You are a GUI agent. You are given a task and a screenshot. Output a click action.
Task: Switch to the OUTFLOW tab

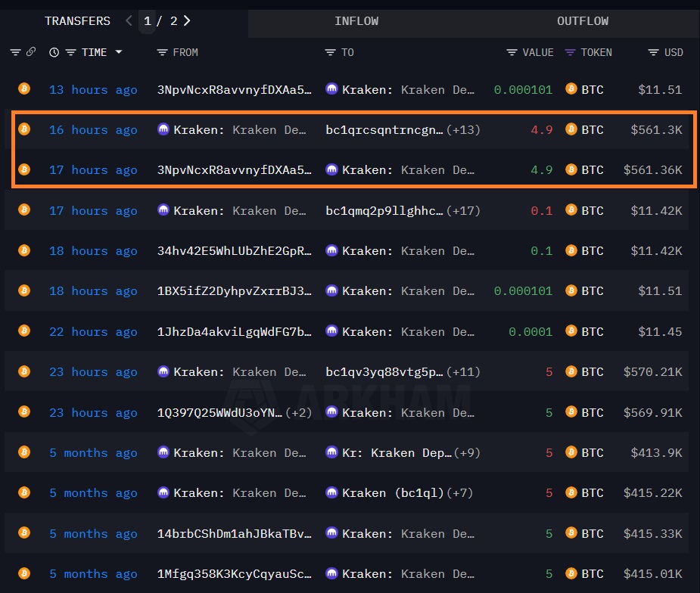point(582,21)
